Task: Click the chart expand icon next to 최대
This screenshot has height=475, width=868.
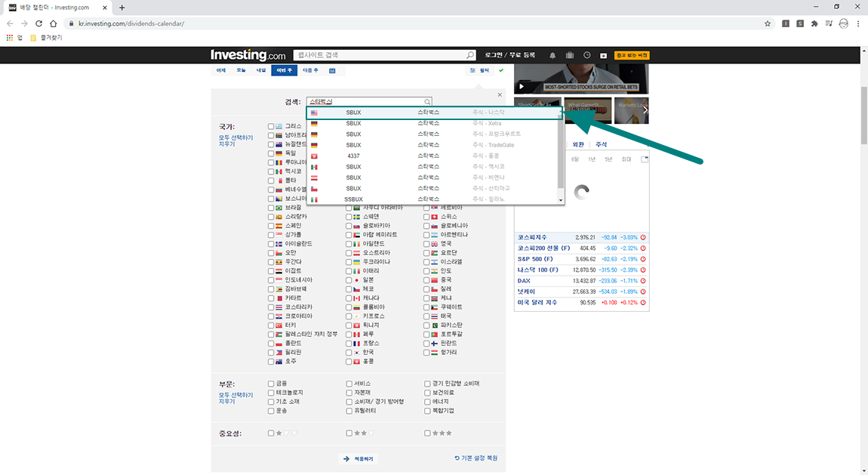Action: [645, 159]
